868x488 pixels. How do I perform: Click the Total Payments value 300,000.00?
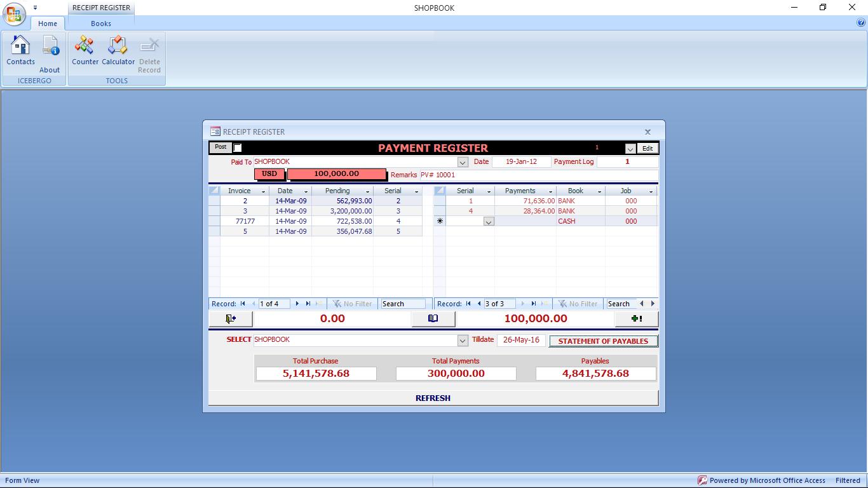click(456, 374)
